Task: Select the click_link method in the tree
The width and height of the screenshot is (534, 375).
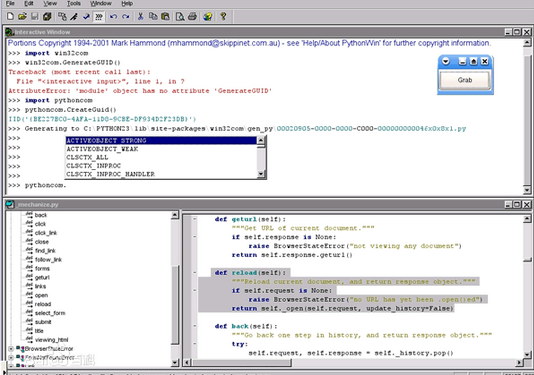Action: coord(46,233)
